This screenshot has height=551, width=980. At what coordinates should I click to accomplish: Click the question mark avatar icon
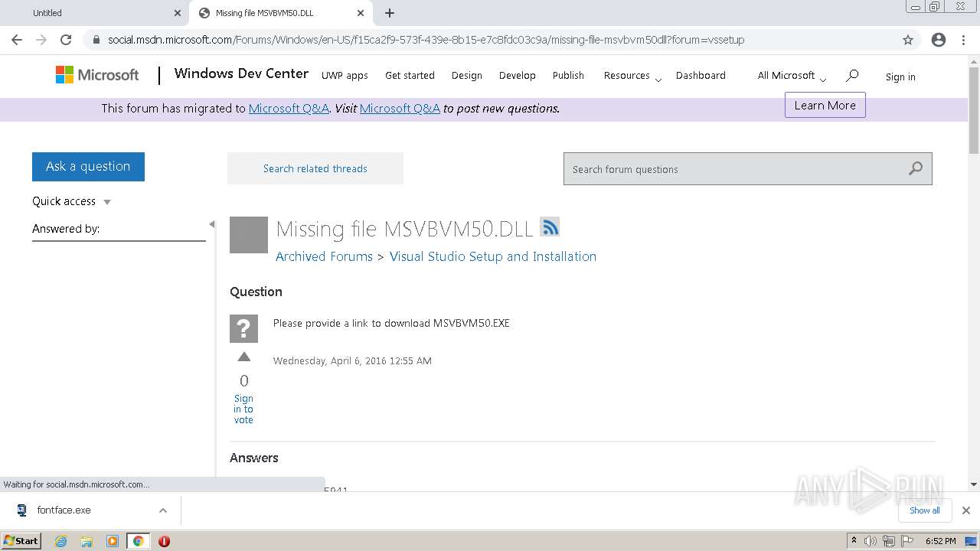243,328
